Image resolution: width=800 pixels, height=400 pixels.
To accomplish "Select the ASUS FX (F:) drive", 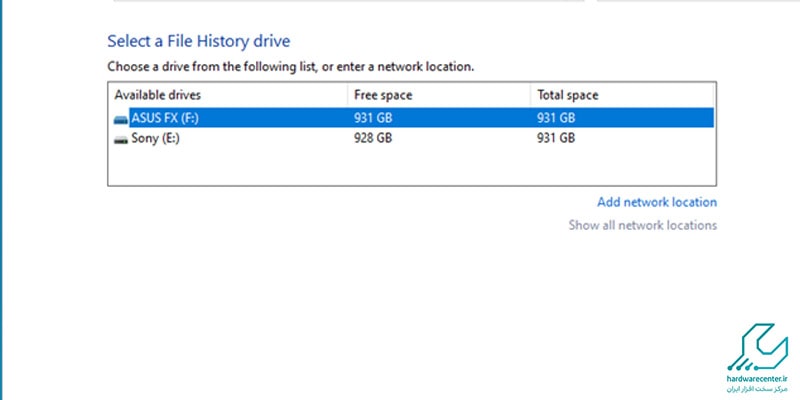I will 413,118.
